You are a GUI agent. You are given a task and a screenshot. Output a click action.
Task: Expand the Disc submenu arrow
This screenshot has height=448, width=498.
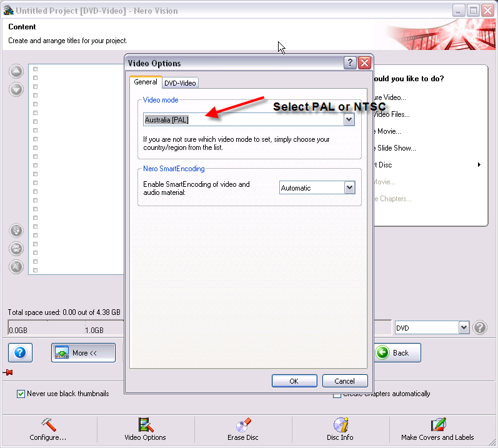(479, 164)
